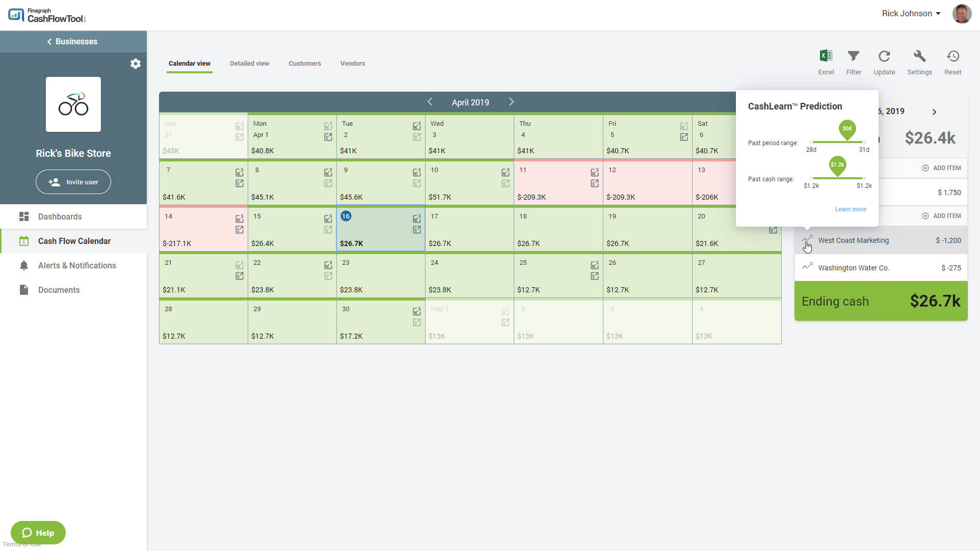Screen dimensions: 980x551
Task: Open cash-in icon on April 10
Action: pos(506,172)
